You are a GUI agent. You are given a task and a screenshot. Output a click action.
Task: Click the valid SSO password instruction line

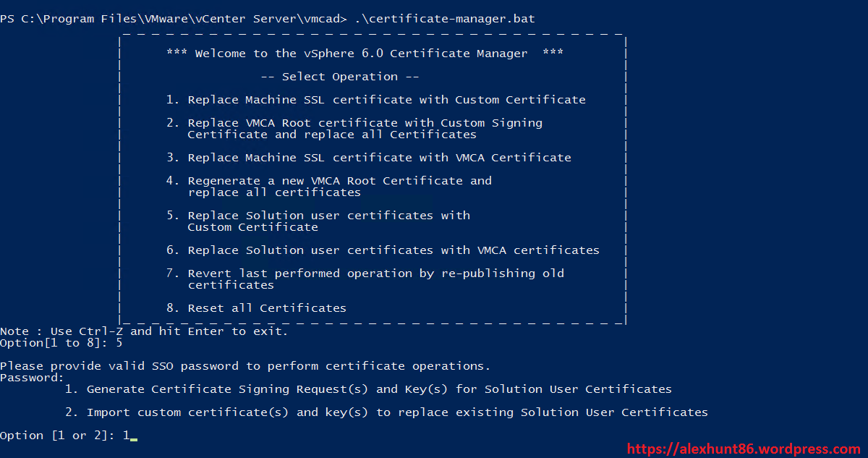point(245,366)
